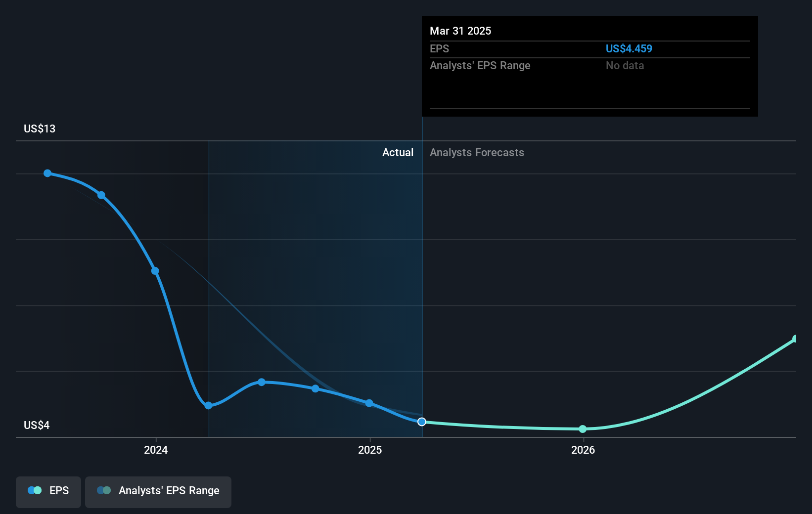Click the 2026 axis label

[x=583, y=450]
